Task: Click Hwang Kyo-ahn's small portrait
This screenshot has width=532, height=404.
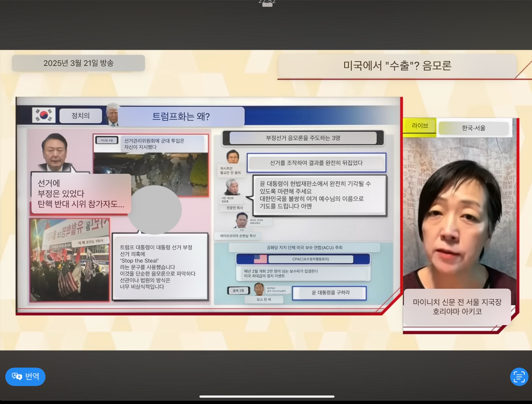Action: [x=233, y=157]
